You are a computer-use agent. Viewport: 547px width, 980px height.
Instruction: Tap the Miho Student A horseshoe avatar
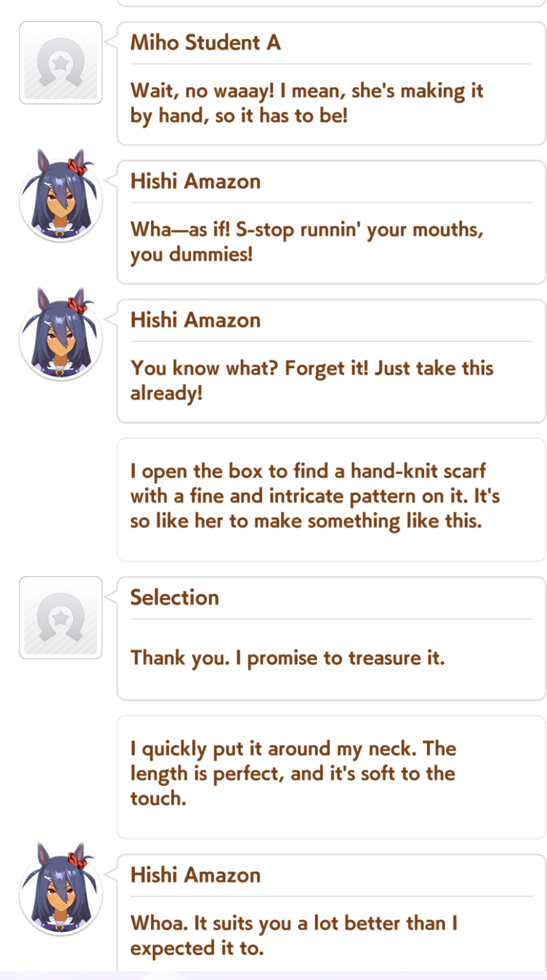point(61,63)
